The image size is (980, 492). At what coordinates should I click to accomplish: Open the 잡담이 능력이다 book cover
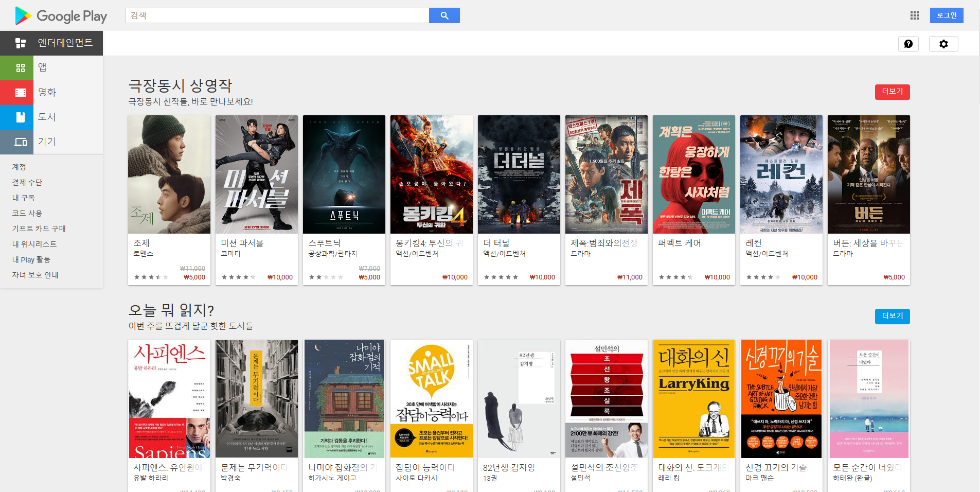432,399
